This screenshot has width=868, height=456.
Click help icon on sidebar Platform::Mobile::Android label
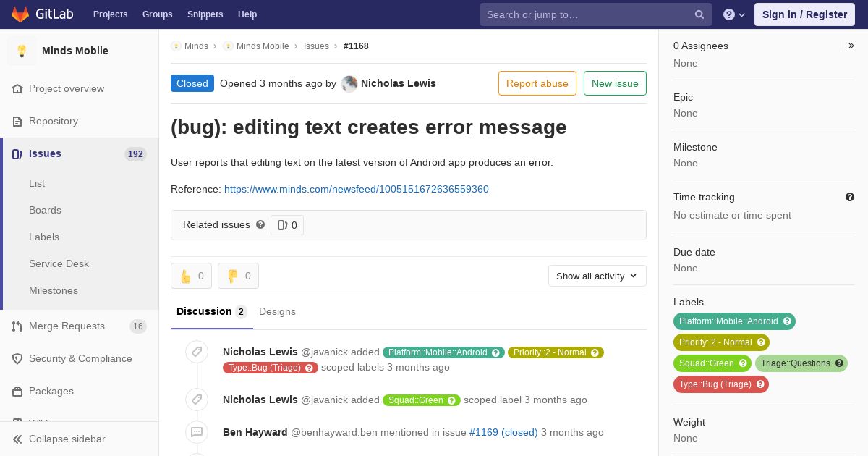(787, 321)
